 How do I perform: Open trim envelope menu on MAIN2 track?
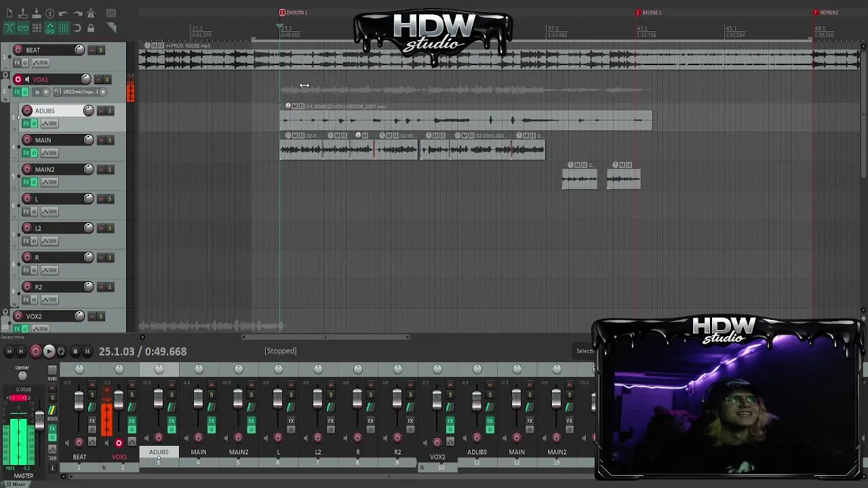pyautogui.click(x=49, y=182)
